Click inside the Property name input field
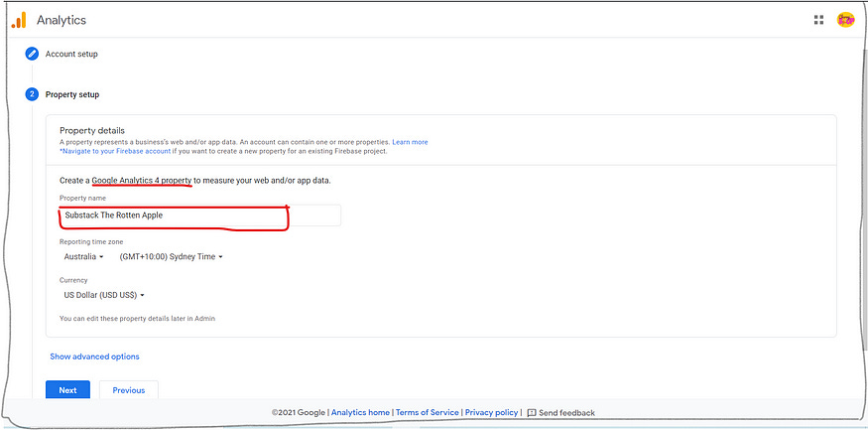 pos(199,215)
